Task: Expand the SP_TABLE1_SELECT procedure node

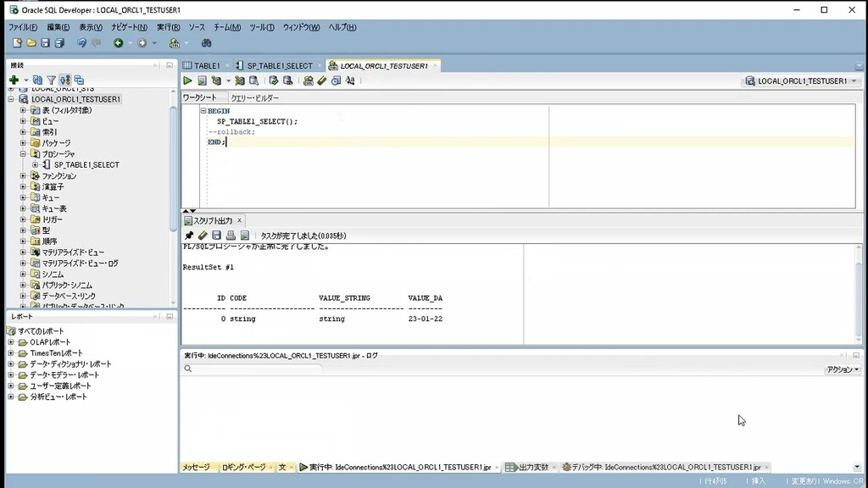Action: (34, 164)
